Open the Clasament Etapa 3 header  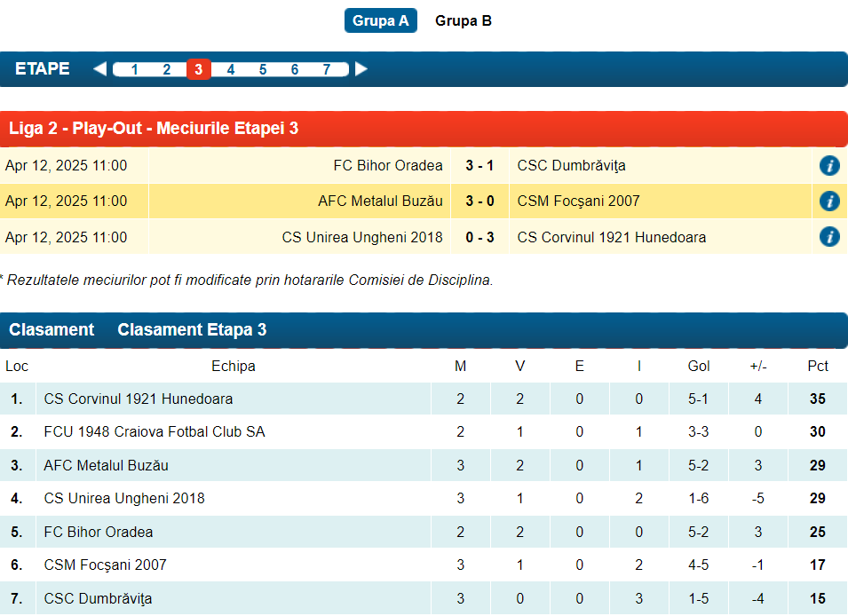[x=192, y=330]
